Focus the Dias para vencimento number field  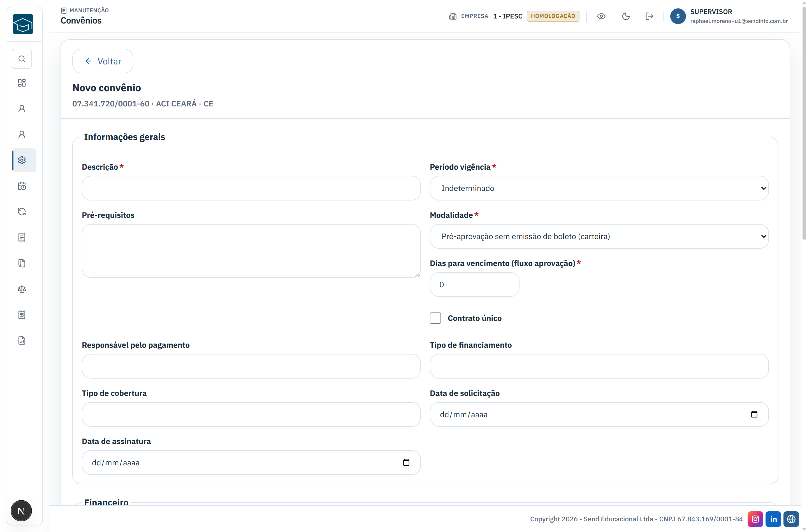(x=474, y=285)
